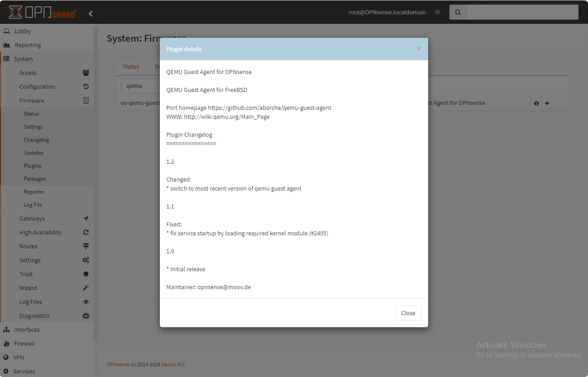This screenshot has width=588, height=377.
Task: Open the OPNsense footer link
Action: pos(118,364)
